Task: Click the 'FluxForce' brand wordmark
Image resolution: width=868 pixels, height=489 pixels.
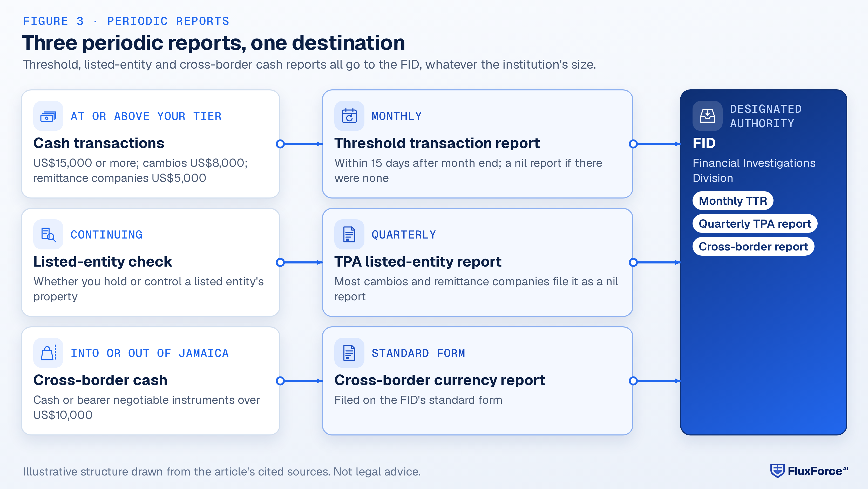Action: coord(817,471)
